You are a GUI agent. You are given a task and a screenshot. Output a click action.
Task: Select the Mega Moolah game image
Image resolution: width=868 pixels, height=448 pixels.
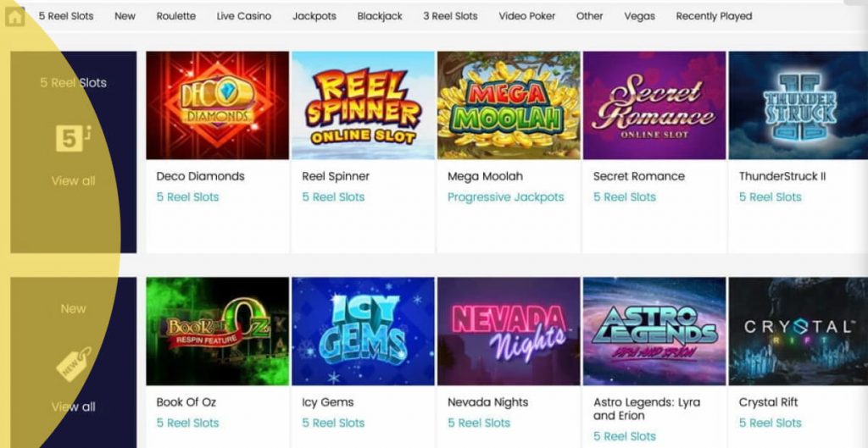point(509,106)
